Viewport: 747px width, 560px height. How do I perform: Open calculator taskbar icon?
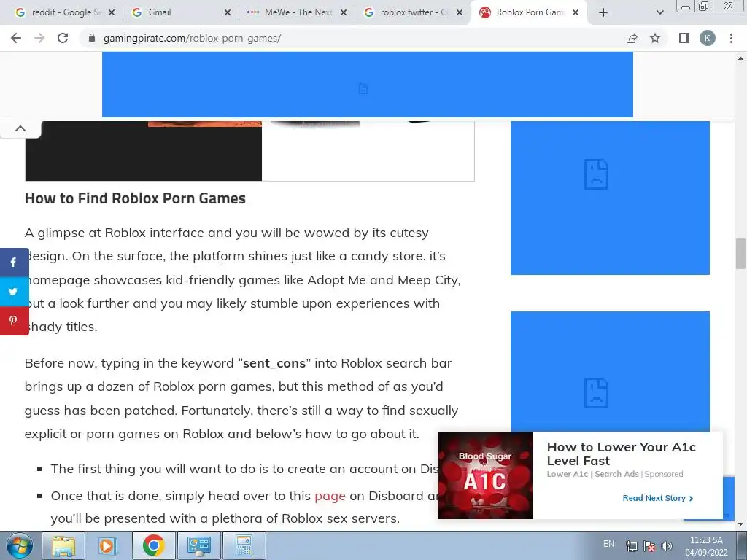tap(244, 545)
